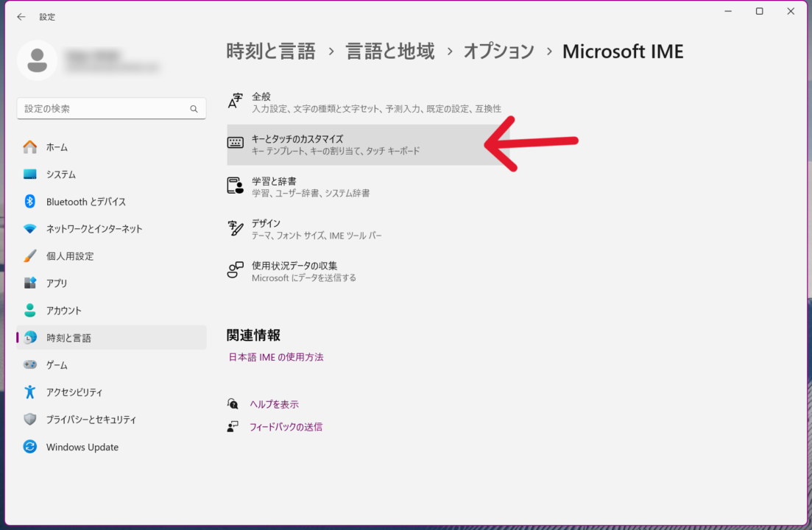This screenshot has width=812, height=530.
Task: Click the ネットワークとインターネット Wi-Fi icon
Action: [x=30, y=229]
